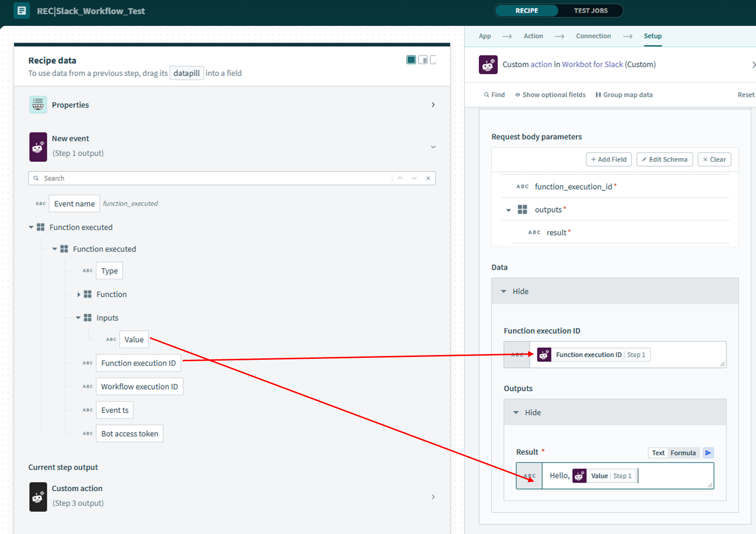
Task: Select the Bot access token datapill
Action: coord(130,433)
